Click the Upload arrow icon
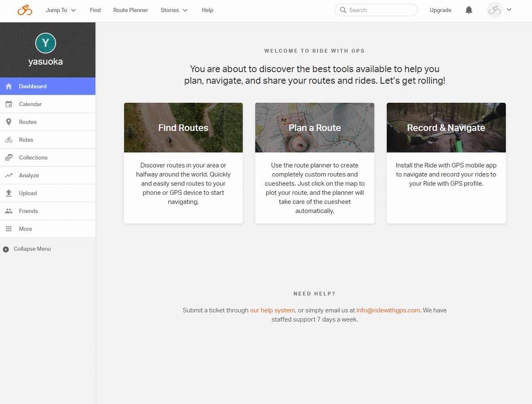This screenshot has height=404, width=532. point(9,193)
